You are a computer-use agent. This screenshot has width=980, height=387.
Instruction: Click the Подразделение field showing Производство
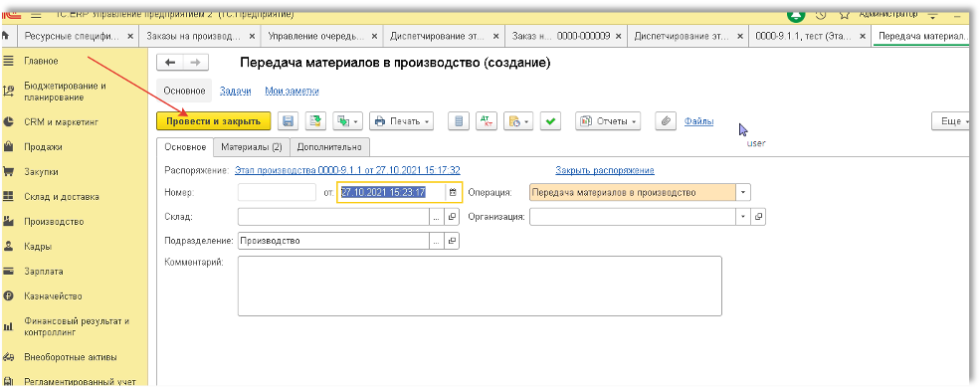pyautogui.click(x=333, y=241)
